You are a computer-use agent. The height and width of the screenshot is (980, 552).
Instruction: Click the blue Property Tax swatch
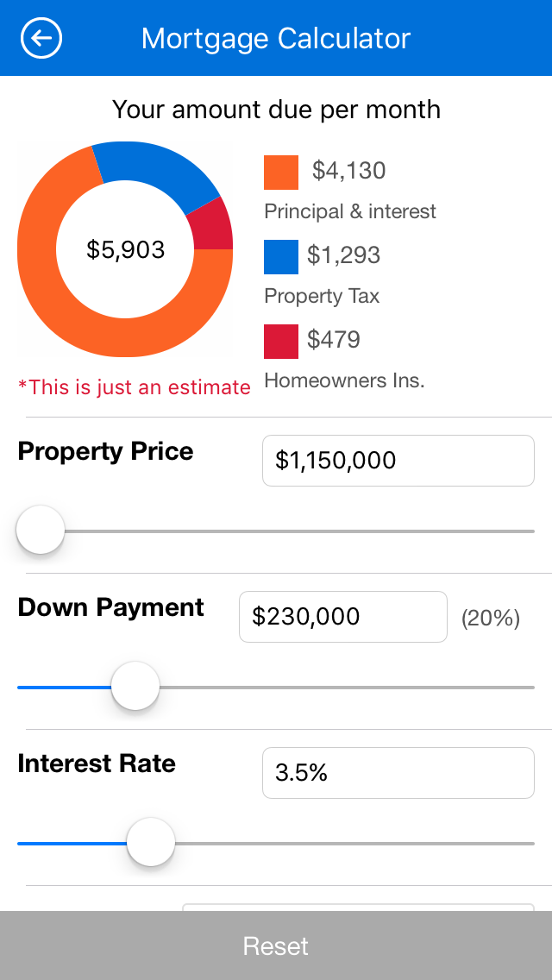281,256
